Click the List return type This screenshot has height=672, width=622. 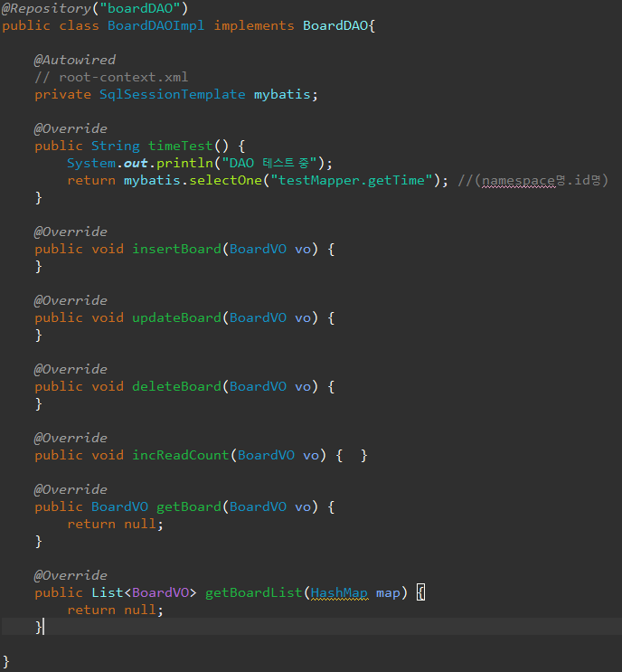(107, 592)
